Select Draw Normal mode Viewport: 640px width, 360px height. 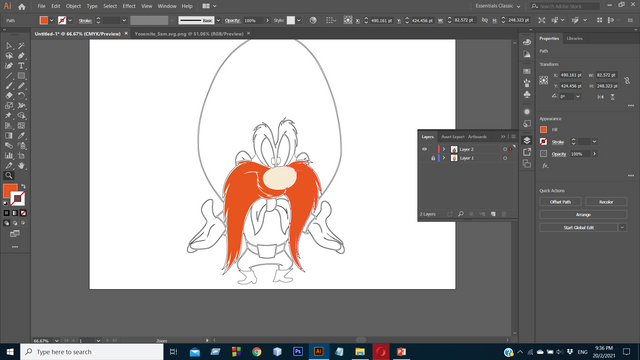coord(7,223)
